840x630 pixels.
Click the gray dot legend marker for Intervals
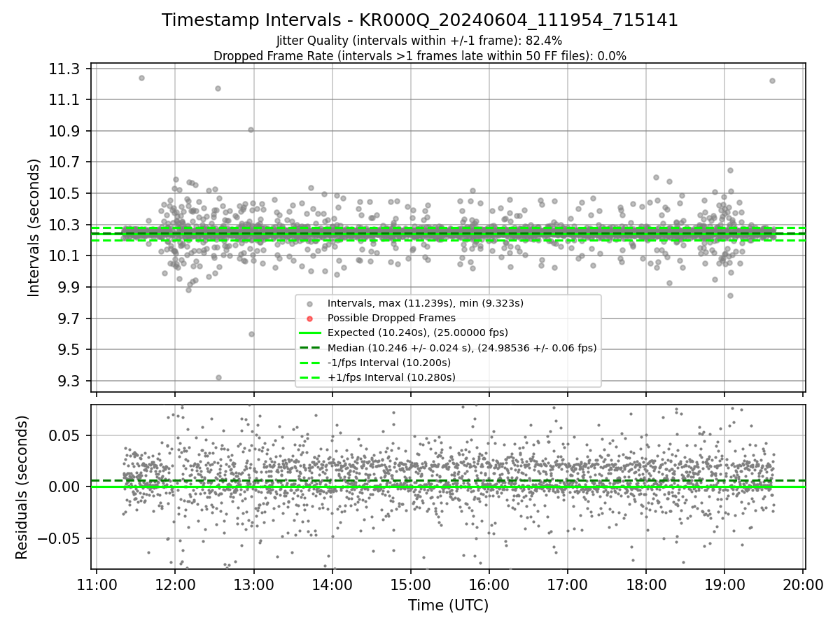(x=310, y=304)
